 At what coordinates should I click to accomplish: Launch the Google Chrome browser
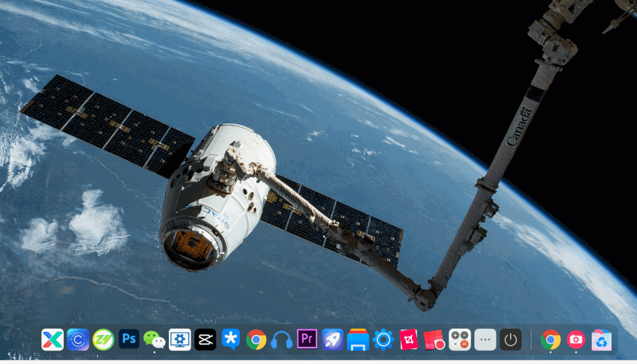pyautogui.click(x=256, y=340)
